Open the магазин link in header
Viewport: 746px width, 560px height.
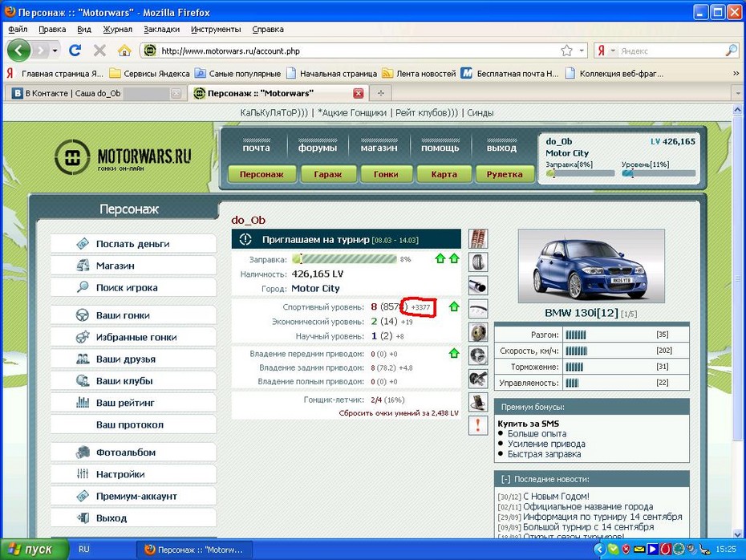click(x=379, y=148)
